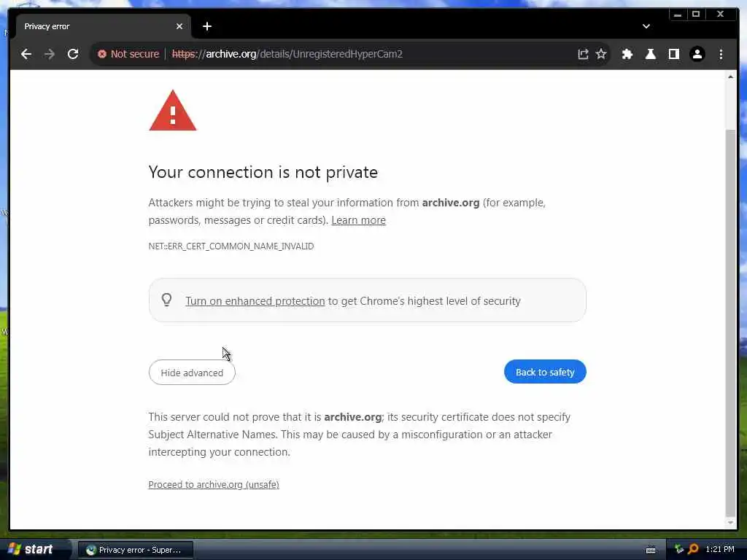Open the profile avatar icon
The image size is (747, 560).
[x=697, y=54]
